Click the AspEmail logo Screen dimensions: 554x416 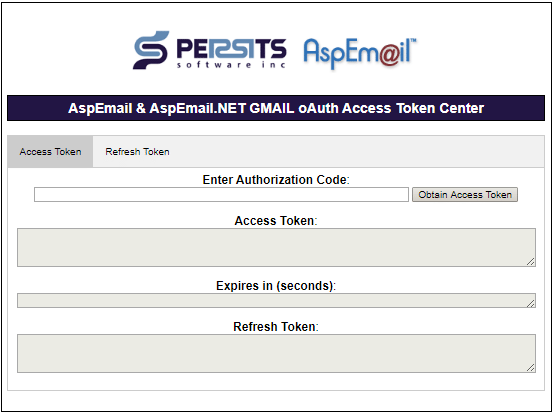(x=360, y=53)
